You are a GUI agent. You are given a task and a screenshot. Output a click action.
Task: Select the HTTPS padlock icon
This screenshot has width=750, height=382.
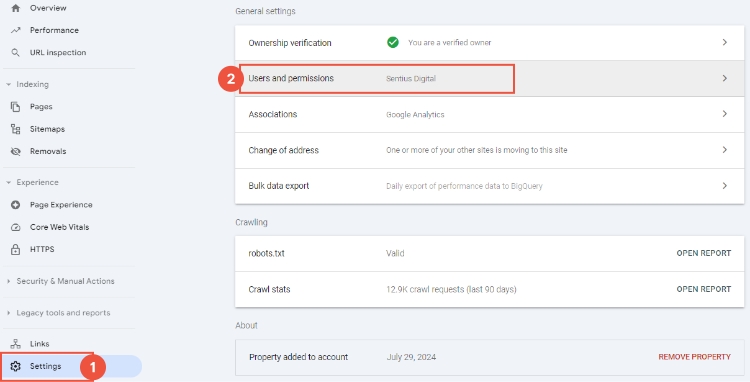(x=16, y=249)
